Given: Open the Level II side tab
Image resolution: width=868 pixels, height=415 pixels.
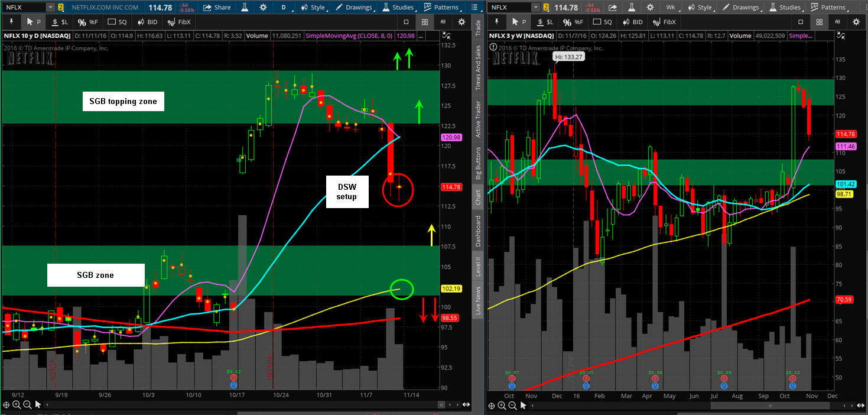Looking at the screenshot, I should (x=479, y=267).
